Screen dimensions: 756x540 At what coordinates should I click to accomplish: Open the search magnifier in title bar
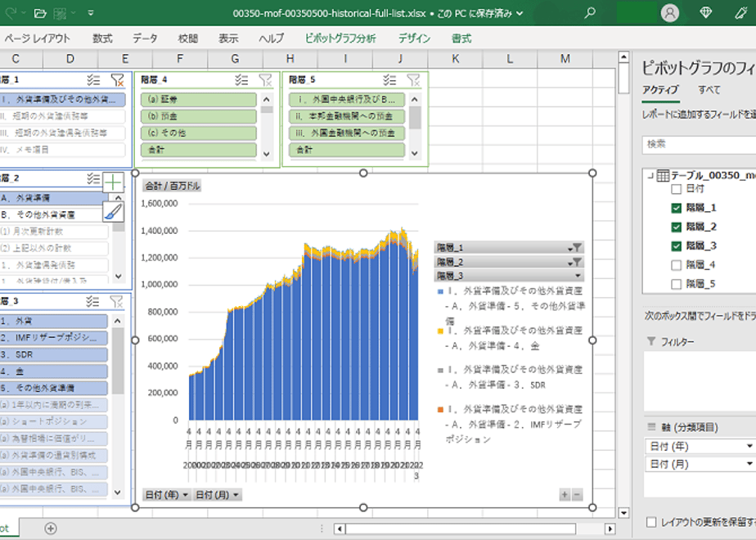click(x=590, y=13)
